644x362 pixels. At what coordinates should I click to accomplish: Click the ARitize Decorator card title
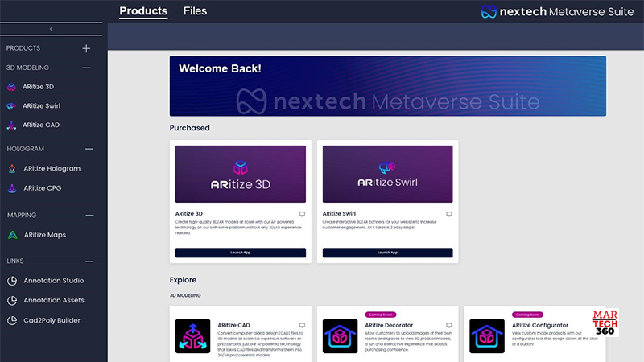pyautogui.click(x=389, y=326)
